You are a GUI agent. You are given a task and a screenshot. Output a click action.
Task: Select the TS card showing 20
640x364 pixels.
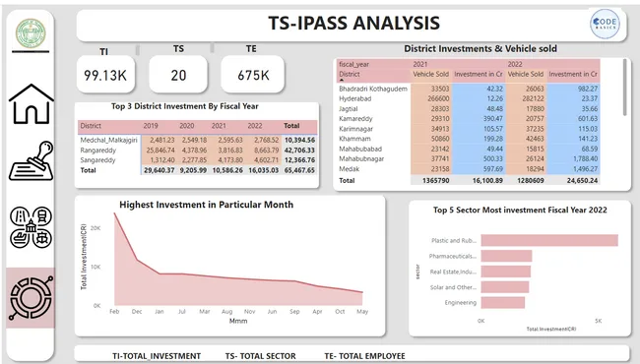coord(178,75)
